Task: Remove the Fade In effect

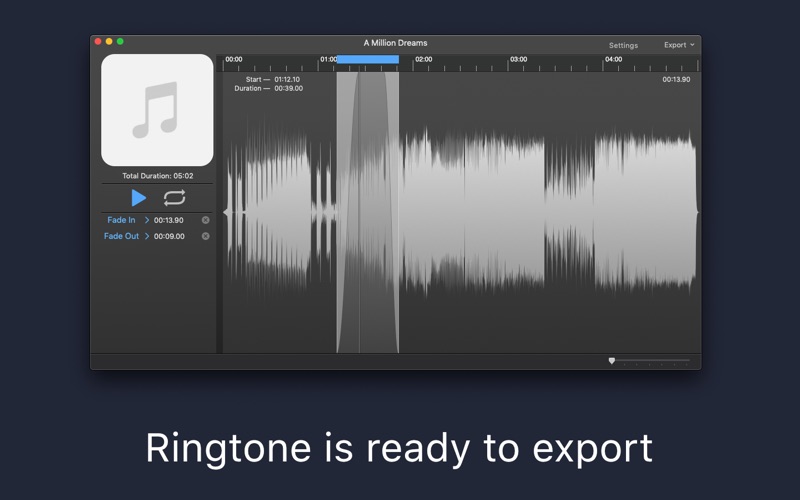Action: coord(206,220)
